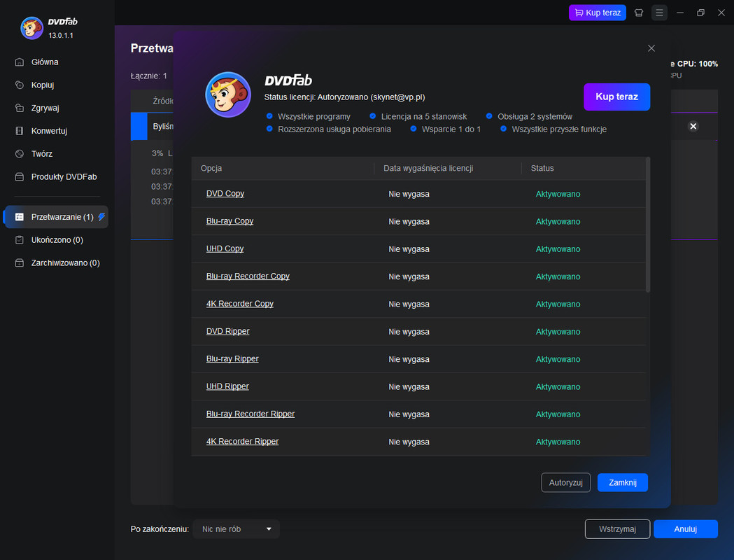
Task: Open the Blu-ray Recorder Copy link
Action: (x=248, y=276)
